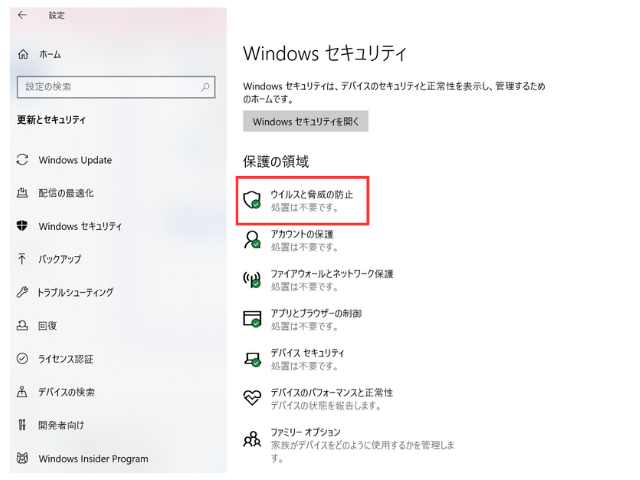Click the Windows セキュリティを開く button
The image size is (640, 480).
click(x=306, y=121)
